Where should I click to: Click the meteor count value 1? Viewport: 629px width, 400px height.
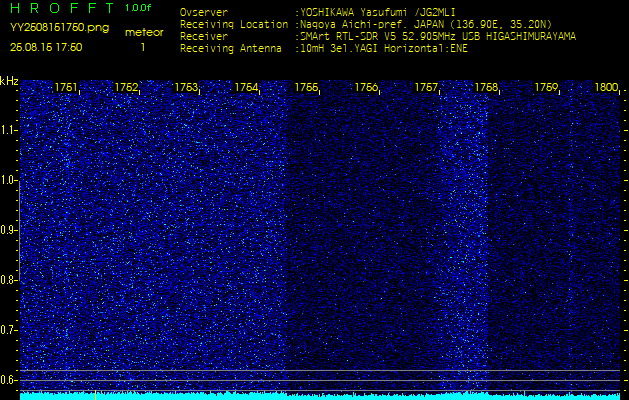click(x=143, y=47)
